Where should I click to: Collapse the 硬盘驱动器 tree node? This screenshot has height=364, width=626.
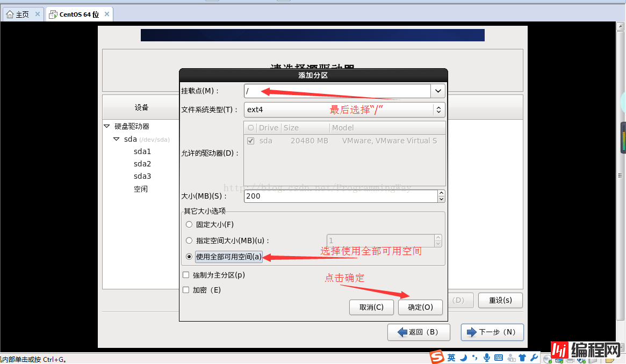pos(106,126)
